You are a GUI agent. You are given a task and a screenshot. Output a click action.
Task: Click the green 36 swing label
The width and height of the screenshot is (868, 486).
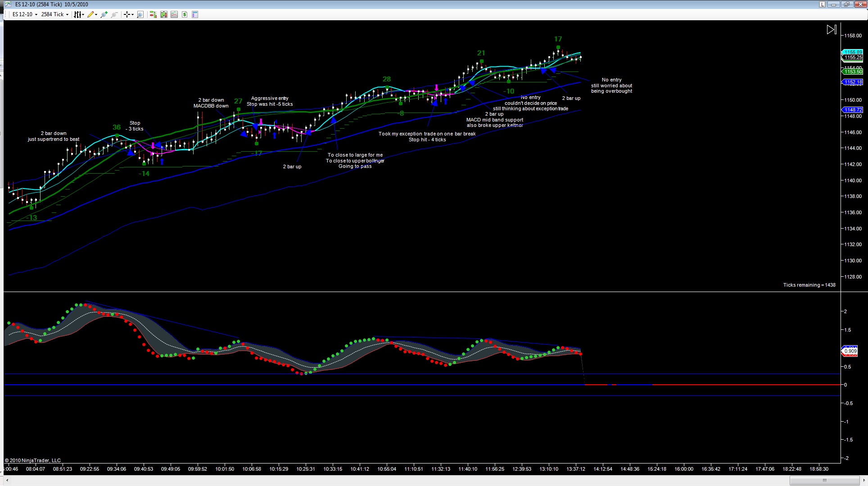pos(117,127)
